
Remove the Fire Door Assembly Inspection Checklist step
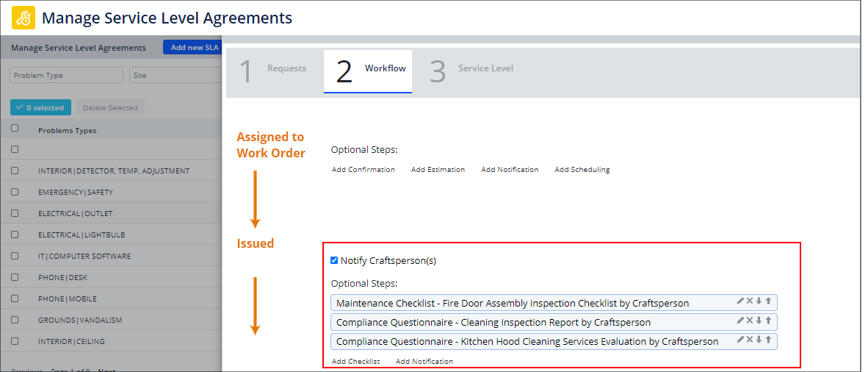(x=750, y=301)
